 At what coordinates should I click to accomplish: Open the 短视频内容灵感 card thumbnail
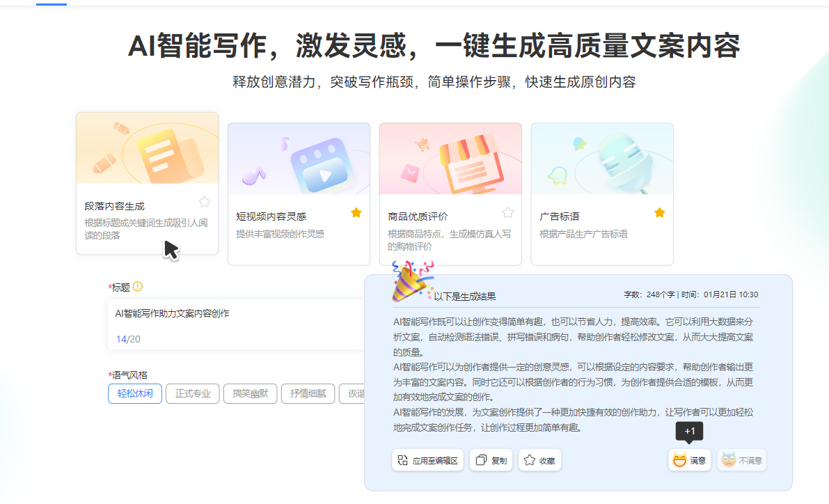(299, 159)
